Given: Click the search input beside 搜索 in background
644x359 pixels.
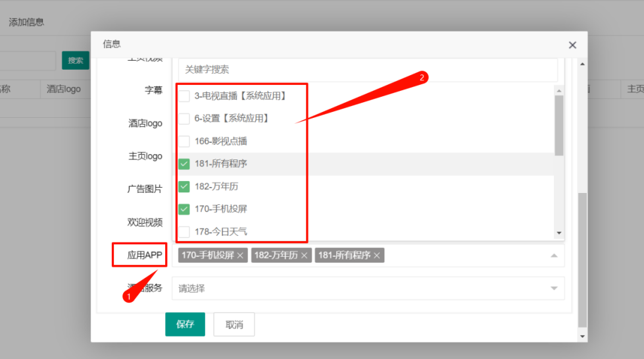Looking at the screenshot, I should (28, 61).
